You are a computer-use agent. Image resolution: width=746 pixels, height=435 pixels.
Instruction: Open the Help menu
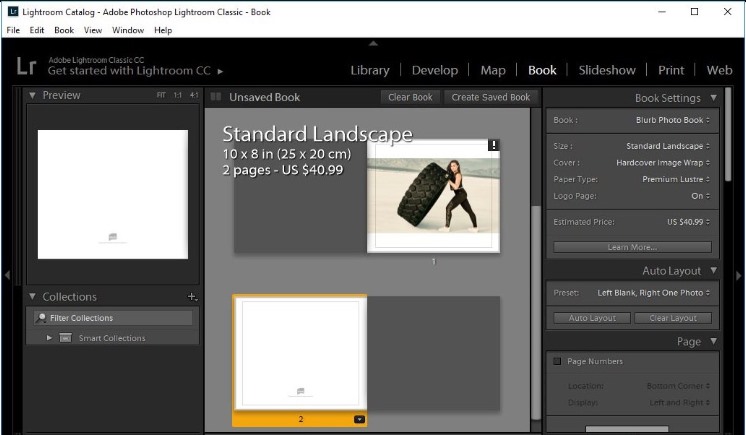coord(163,30)
